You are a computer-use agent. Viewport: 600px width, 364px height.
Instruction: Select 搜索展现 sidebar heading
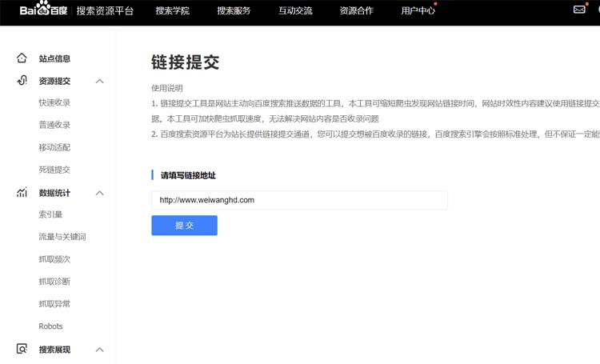click(54, 350)
